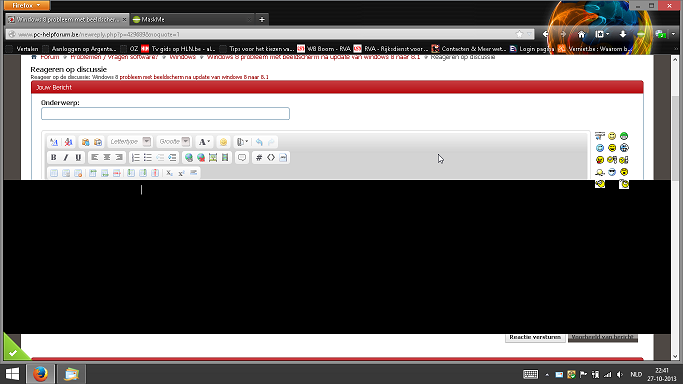The width and height of the screenshot is (683, 384).
Task: Expand the text color A dropdown
Action: 204,142
